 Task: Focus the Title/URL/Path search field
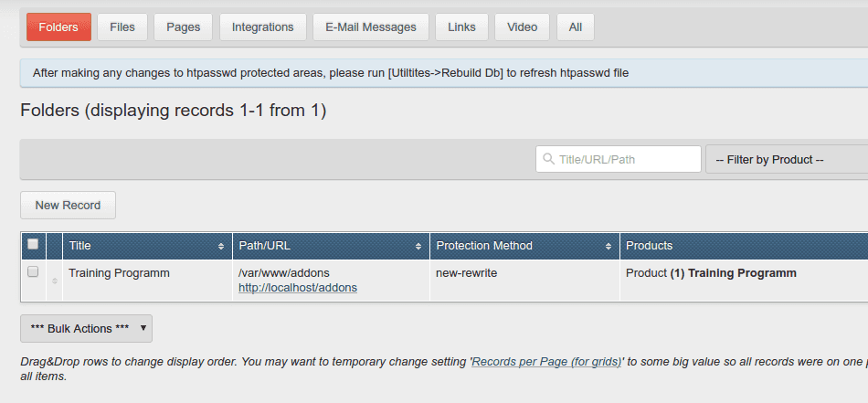[x=619, y=159]
